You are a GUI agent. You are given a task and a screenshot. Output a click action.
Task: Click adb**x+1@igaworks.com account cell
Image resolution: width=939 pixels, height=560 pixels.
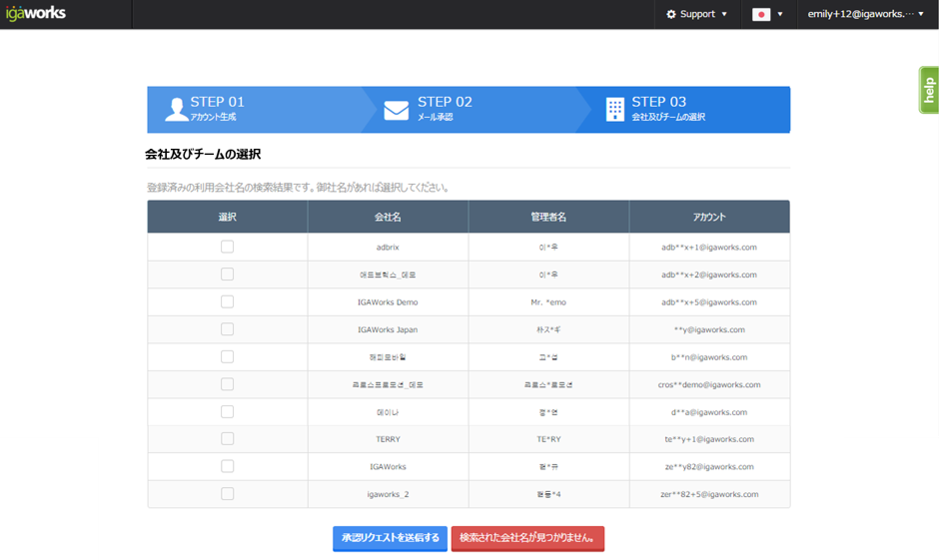pos(709,248)
